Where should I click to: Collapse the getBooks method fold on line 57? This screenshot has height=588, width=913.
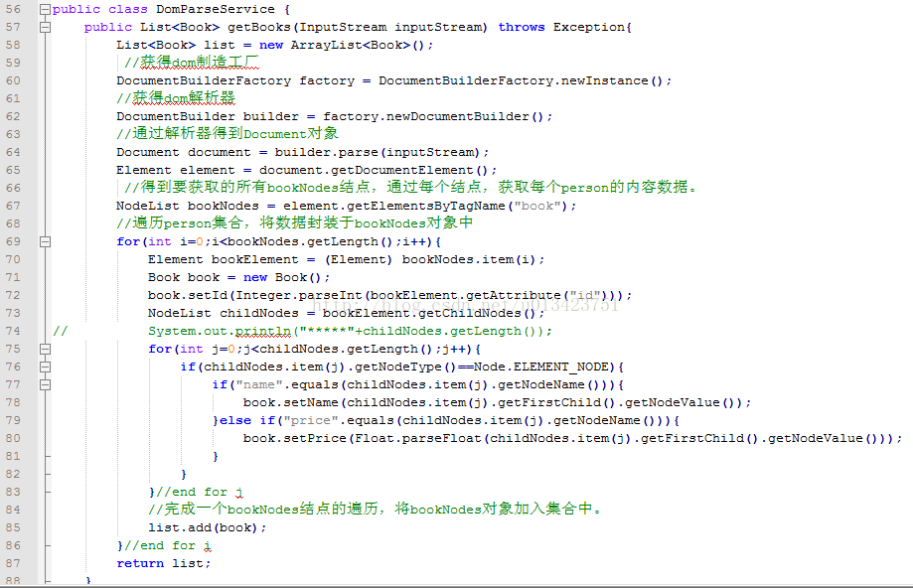click(x=45, y=28)
